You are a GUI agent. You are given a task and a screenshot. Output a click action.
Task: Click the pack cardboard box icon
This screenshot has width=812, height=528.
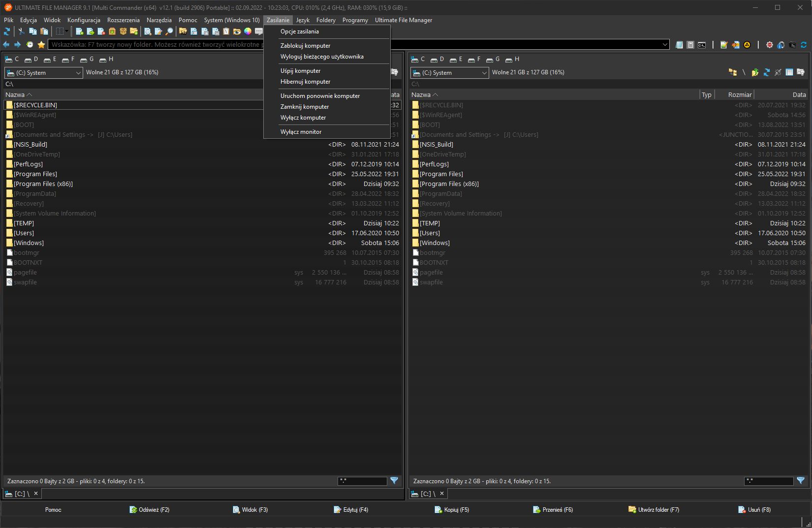point(123,31)
